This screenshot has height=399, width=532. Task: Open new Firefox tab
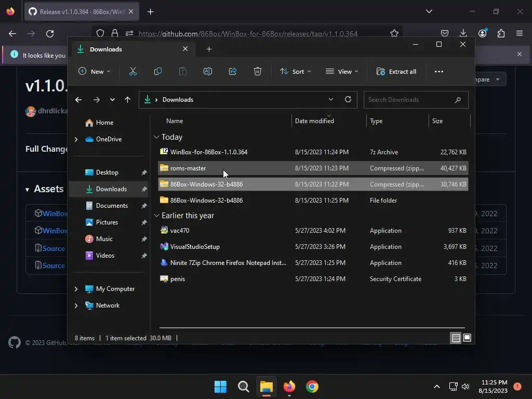pyautogui.click(x=150, y=12)
